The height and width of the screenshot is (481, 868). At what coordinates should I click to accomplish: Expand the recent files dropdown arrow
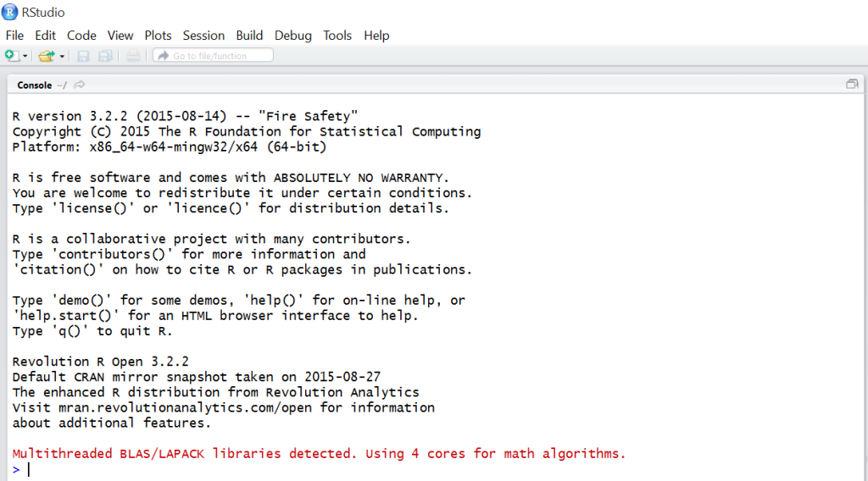[62, 57]
